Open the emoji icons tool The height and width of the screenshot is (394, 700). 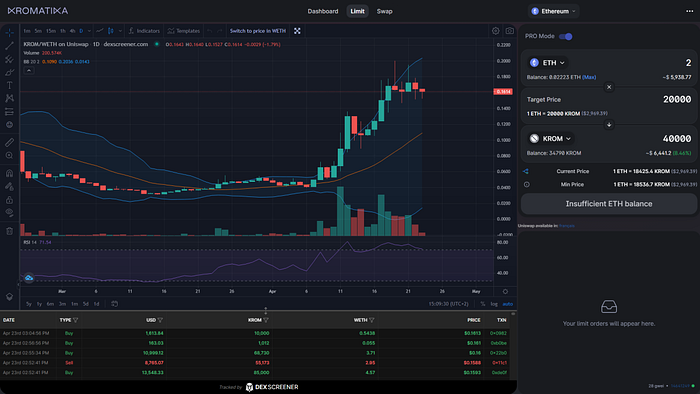click(x=9, y=124)
